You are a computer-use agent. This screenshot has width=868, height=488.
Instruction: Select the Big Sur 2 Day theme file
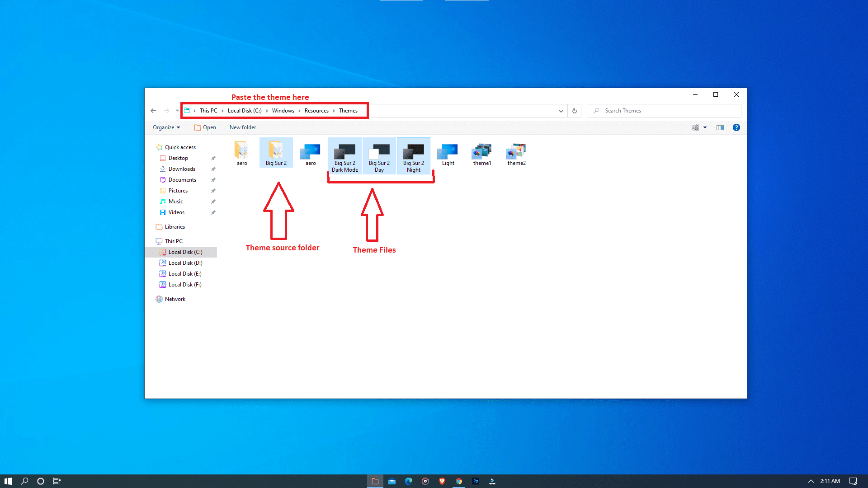pyautogui.click(x=379, y=155)
